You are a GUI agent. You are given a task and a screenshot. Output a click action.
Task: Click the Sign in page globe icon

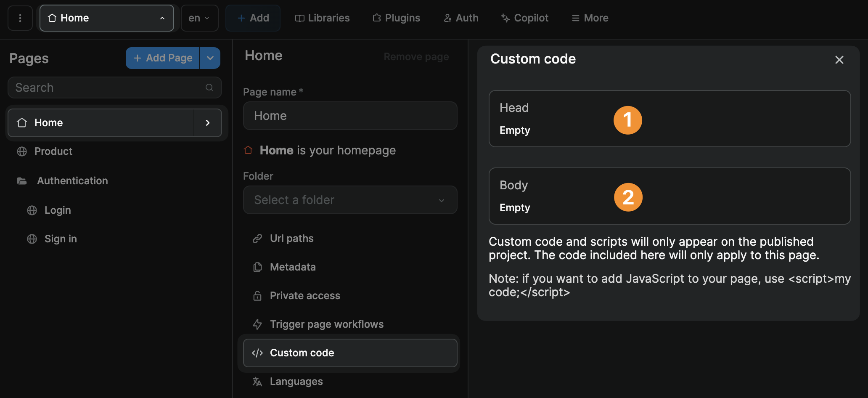pyautogui.click(x=32, y=239)
